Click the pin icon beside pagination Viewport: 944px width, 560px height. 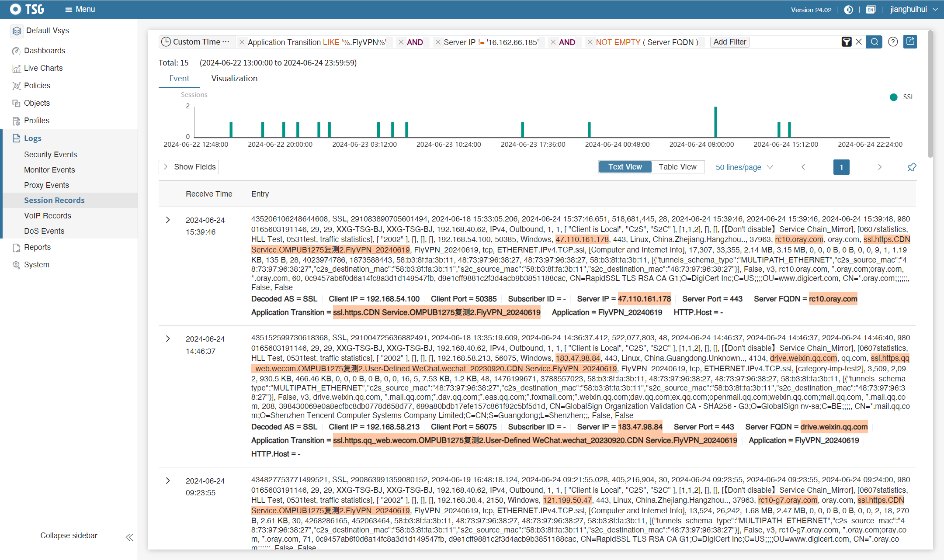click(912, 167)
